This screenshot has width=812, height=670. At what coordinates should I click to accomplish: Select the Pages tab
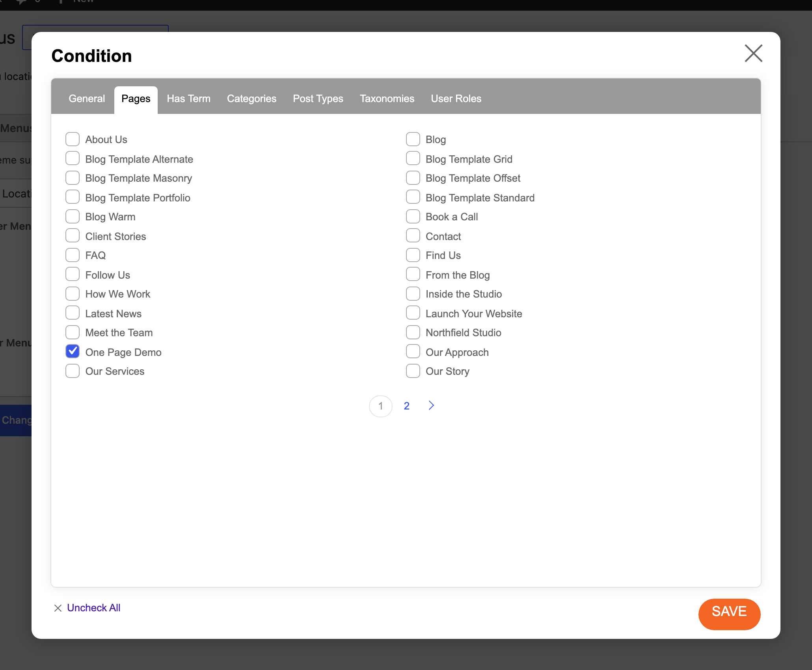(136, 100)
